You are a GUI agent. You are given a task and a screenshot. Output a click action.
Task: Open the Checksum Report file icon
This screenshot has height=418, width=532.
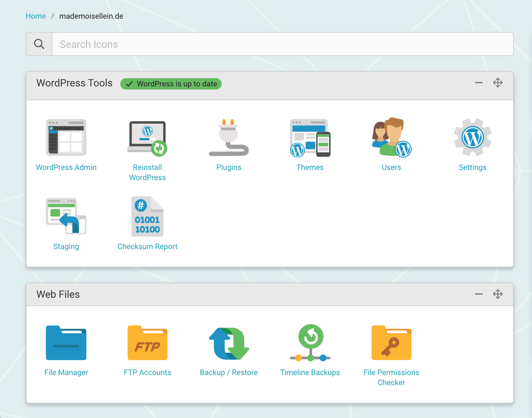tap(147, 216)
